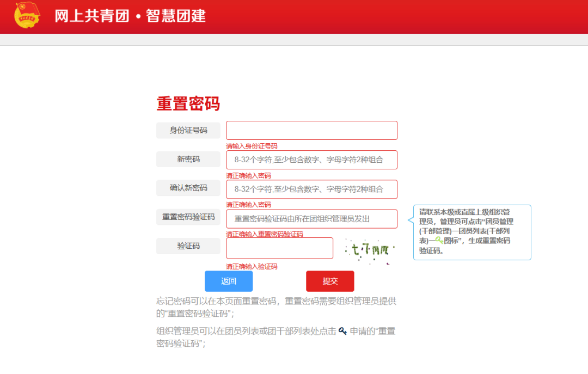Click the 身份证号码 label
This screenshot has height=374, width=588.
pos(188,130)
